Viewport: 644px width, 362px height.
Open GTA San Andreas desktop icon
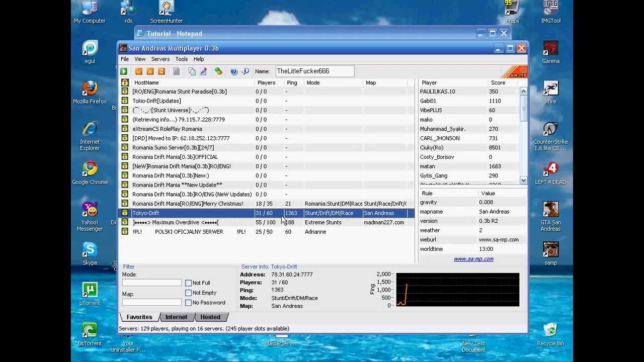[x=550, y=216]
